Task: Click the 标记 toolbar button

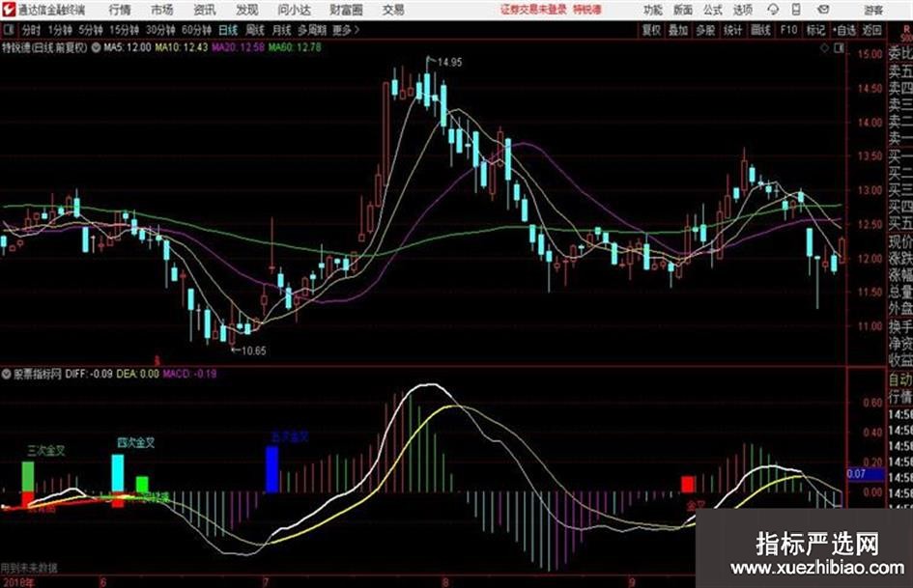Action: [815, 30]
